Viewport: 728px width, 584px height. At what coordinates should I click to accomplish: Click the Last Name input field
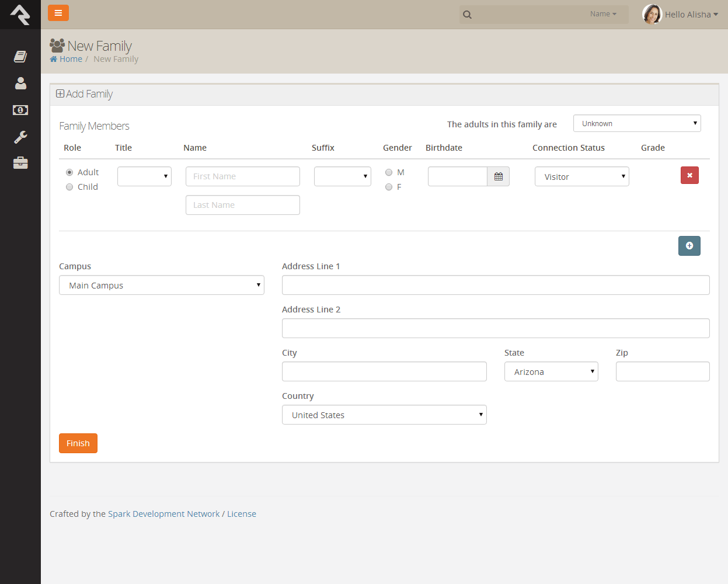click(243, 205)
